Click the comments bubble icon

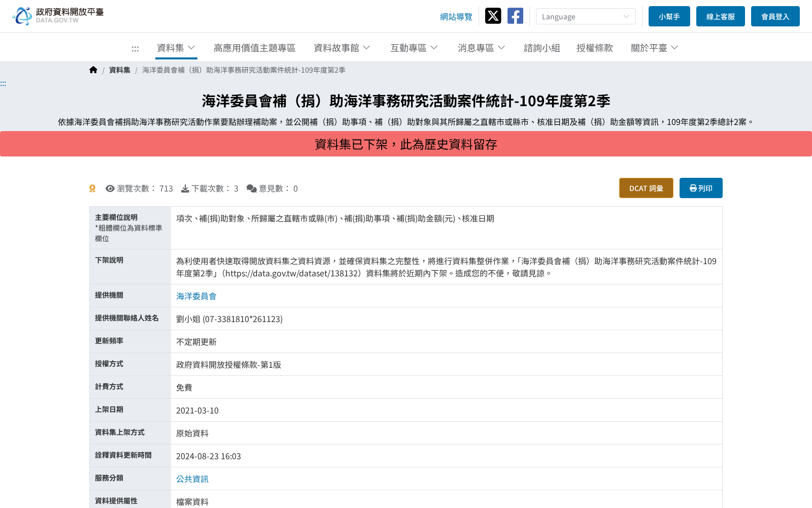click(x=252, y=188)
